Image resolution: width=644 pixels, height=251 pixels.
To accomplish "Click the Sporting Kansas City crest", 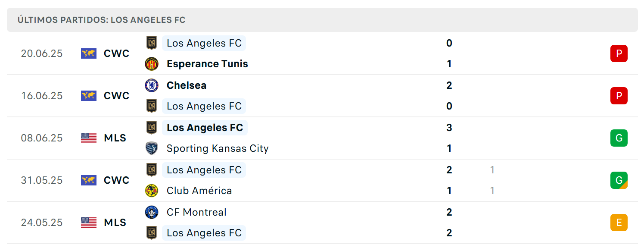I will [152, 148].
